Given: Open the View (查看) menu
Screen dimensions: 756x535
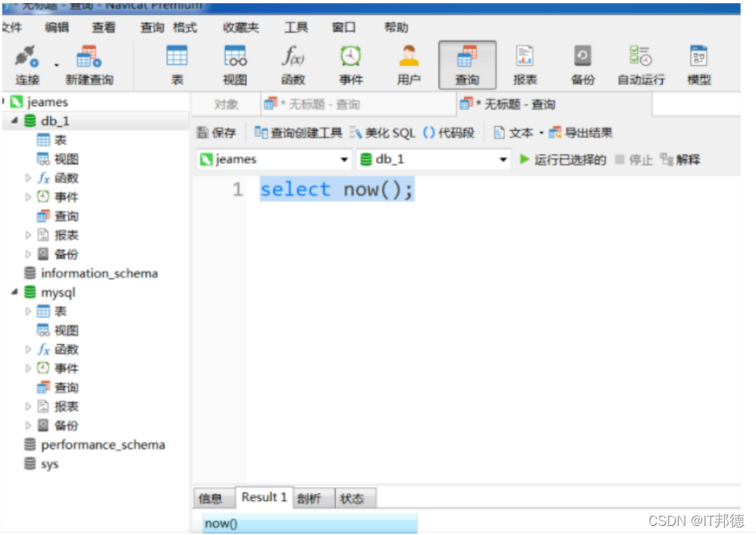Looking at the screenshot, I should click(104, 27).
